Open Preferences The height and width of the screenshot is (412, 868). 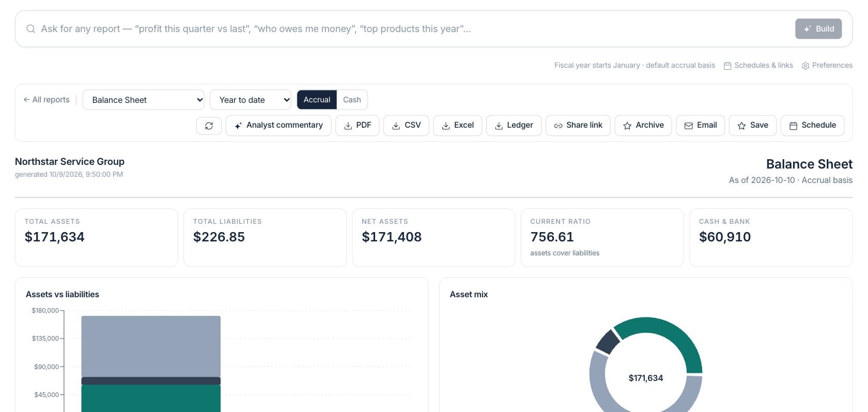pyautogui.click(x=827, y=66)
